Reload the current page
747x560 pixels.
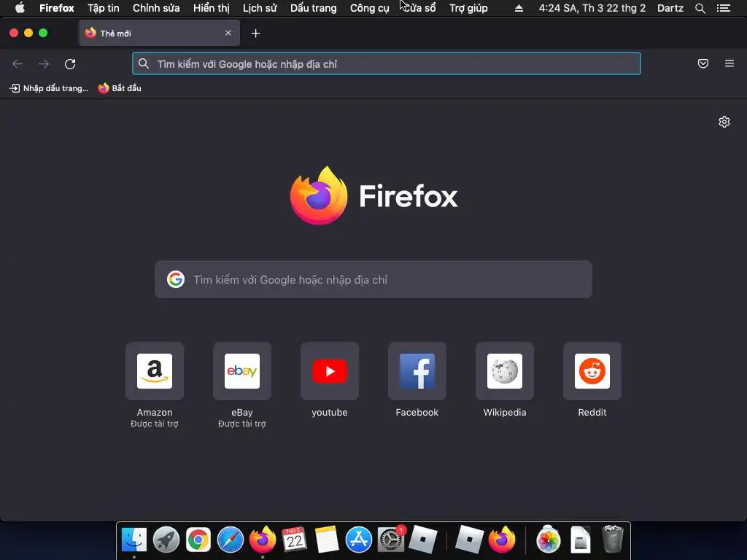70,64
